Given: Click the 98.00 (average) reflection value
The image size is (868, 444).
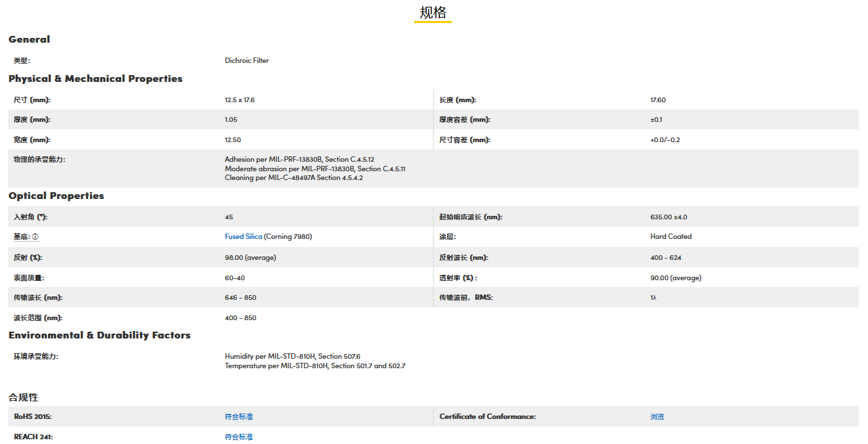Looking at the screenshot, I should tap(250, 258).
